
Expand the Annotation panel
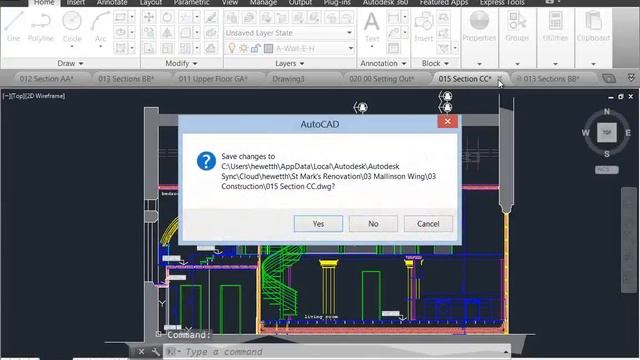383,63
